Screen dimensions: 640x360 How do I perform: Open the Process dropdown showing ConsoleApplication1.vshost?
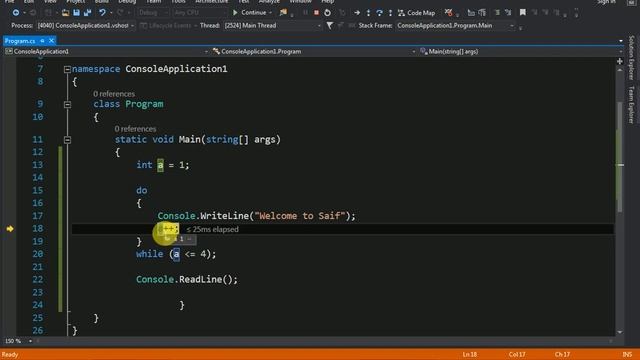click(85, 26)
